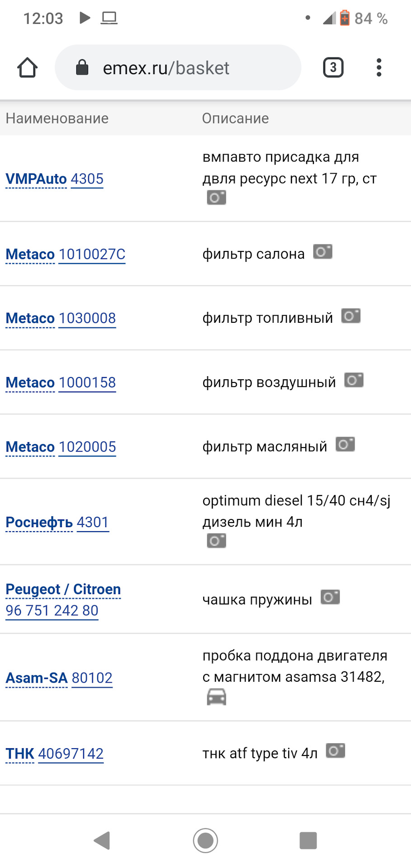The image size is (411, 868).
Task: View air filter 1000158 photo icon
Action: pos(354,380)
